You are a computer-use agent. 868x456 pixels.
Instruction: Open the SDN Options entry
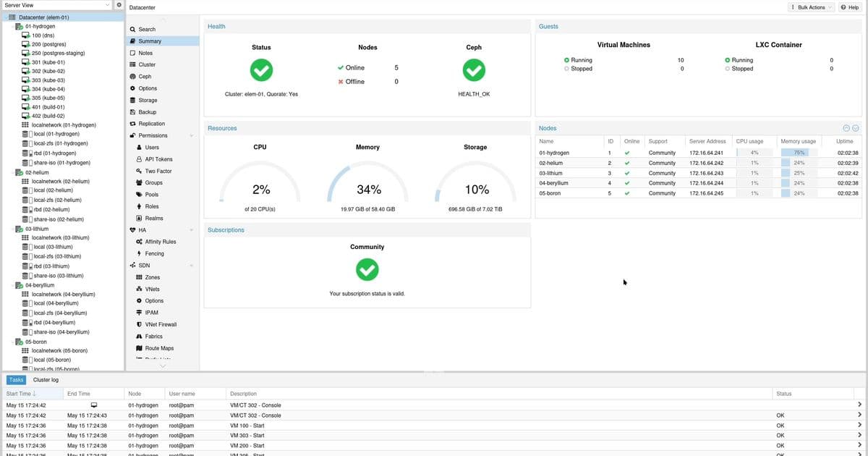pos(154,301)
